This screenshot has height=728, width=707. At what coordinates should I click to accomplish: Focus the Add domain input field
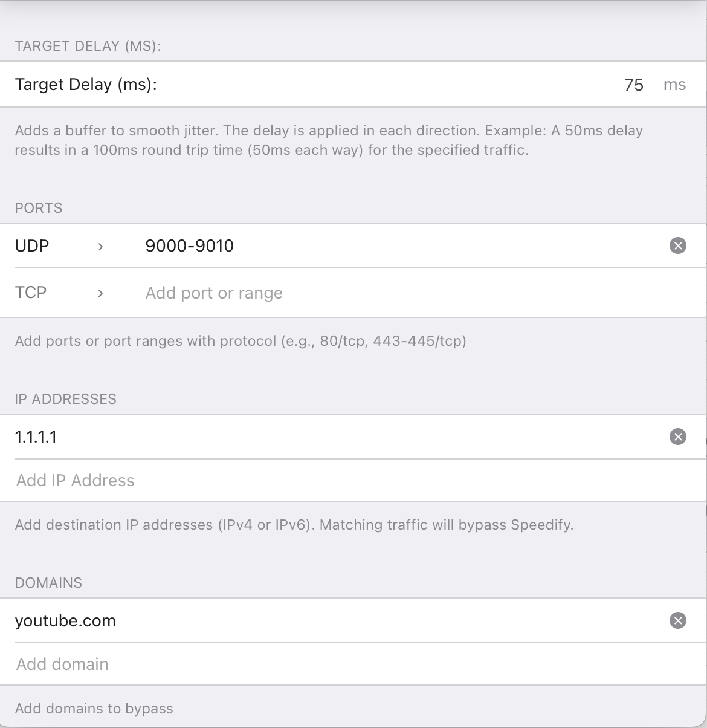63,665
